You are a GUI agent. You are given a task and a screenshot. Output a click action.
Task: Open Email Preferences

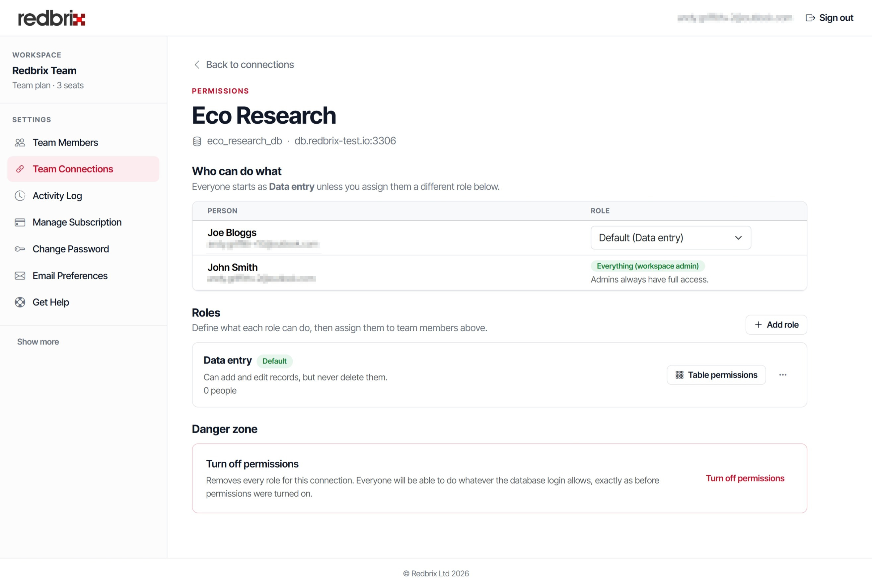point(83,276)
